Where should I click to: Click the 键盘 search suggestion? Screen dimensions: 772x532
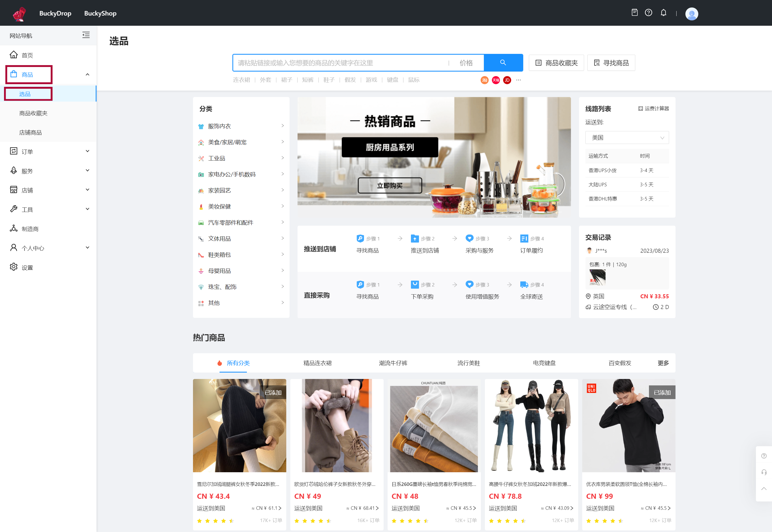coord(392,80)
